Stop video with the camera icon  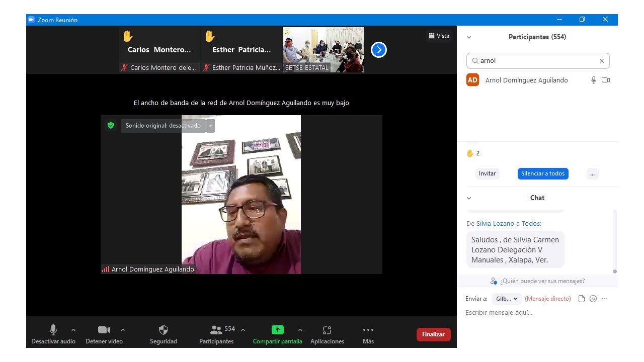coord(104,330)
